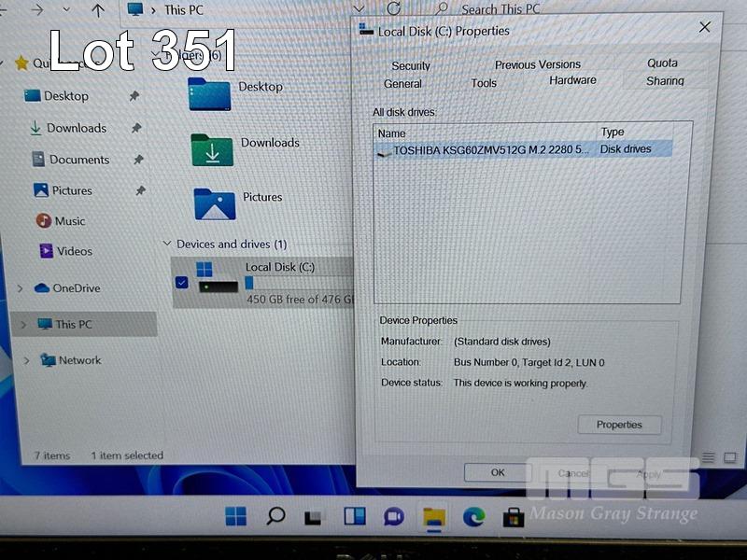
Task: Collapse the Devices and drives group
Action: (x=167, y=245)
